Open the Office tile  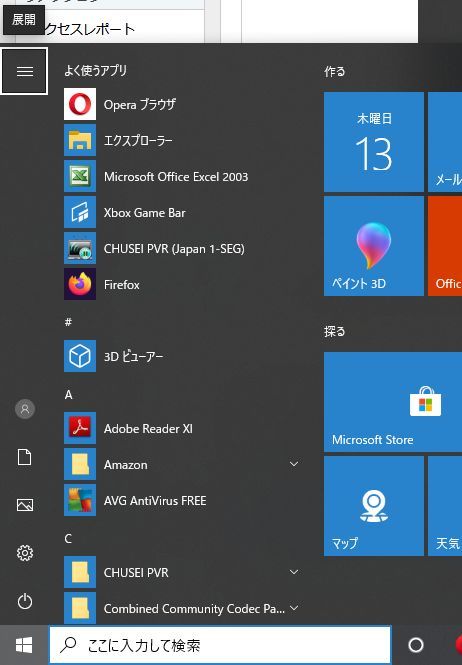pos(445,246)
